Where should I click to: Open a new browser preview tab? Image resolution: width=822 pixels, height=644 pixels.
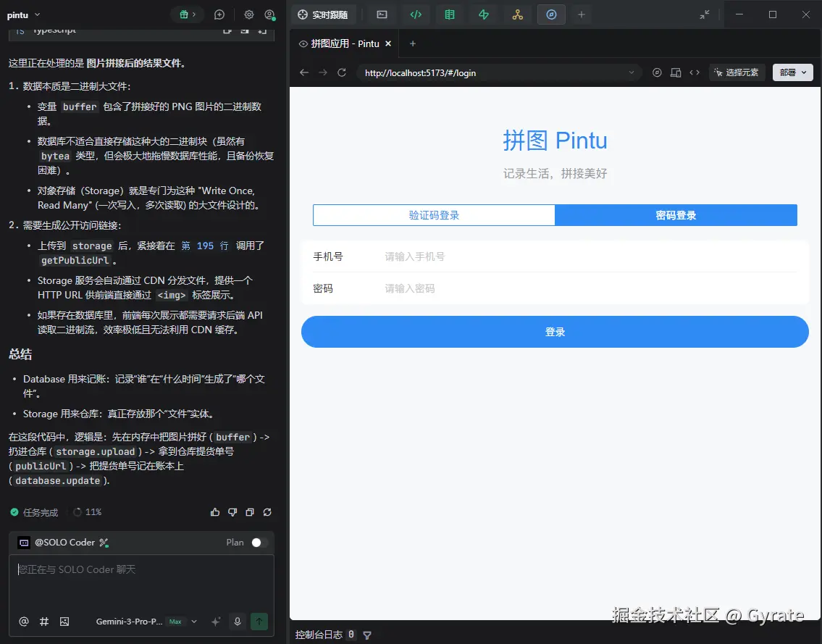(x=413, y=43)
